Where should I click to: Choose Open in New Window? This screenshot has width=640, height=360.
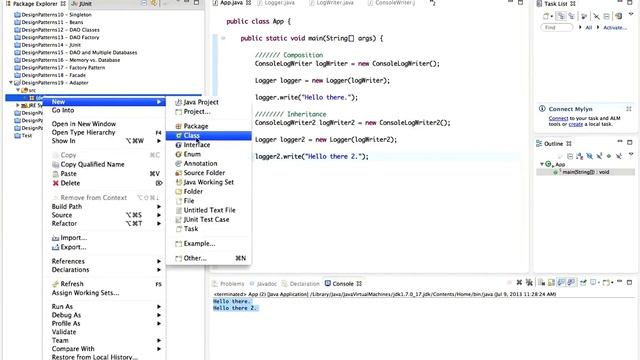tap(104, 124)
